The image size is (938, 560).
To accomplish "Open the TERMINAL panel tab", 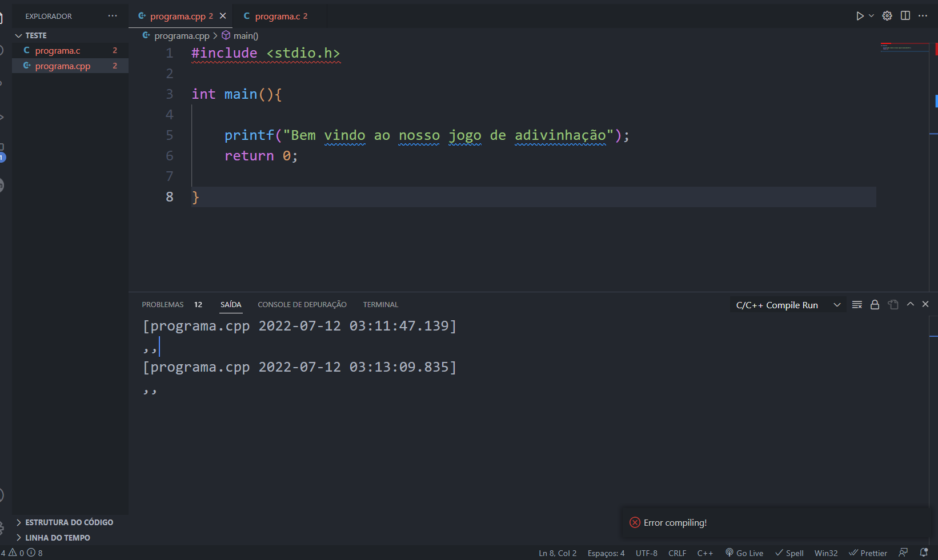I will (x=380, y=304).
